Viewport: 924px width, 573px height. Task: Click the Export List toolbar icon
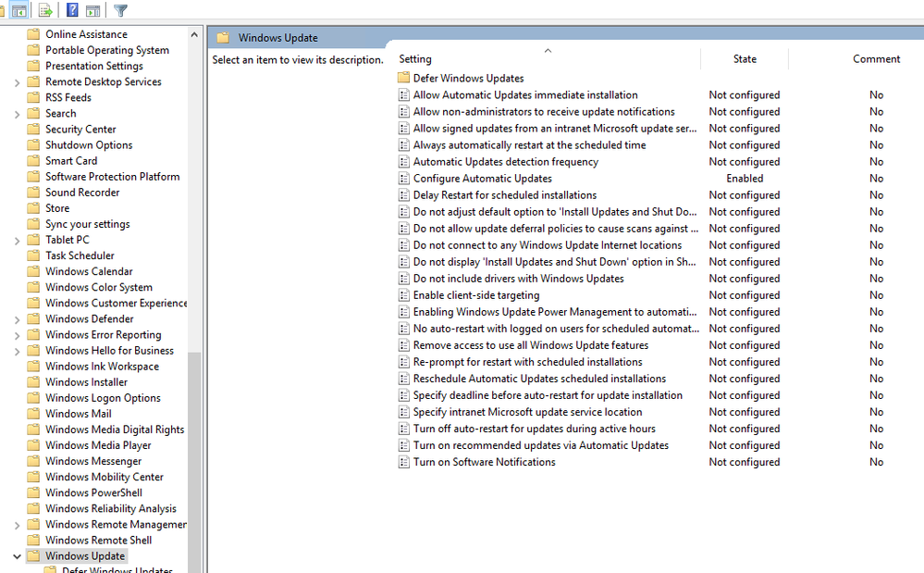45,10
